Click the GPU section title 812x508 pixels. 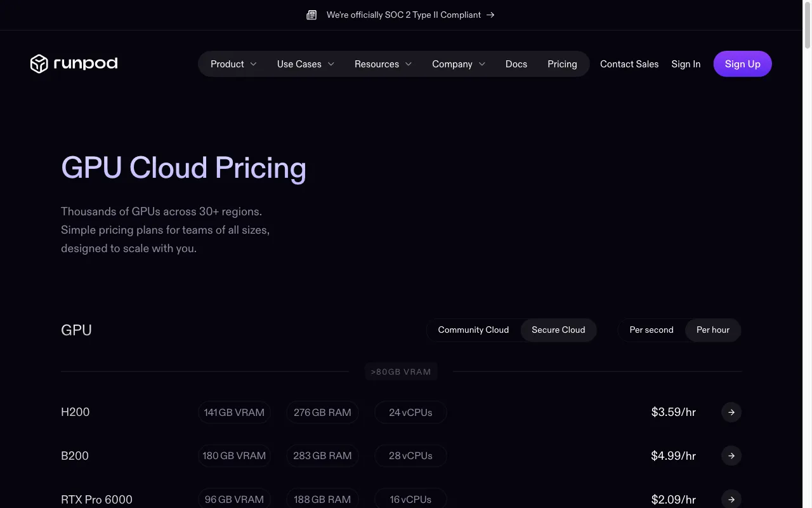click(76, 330)
